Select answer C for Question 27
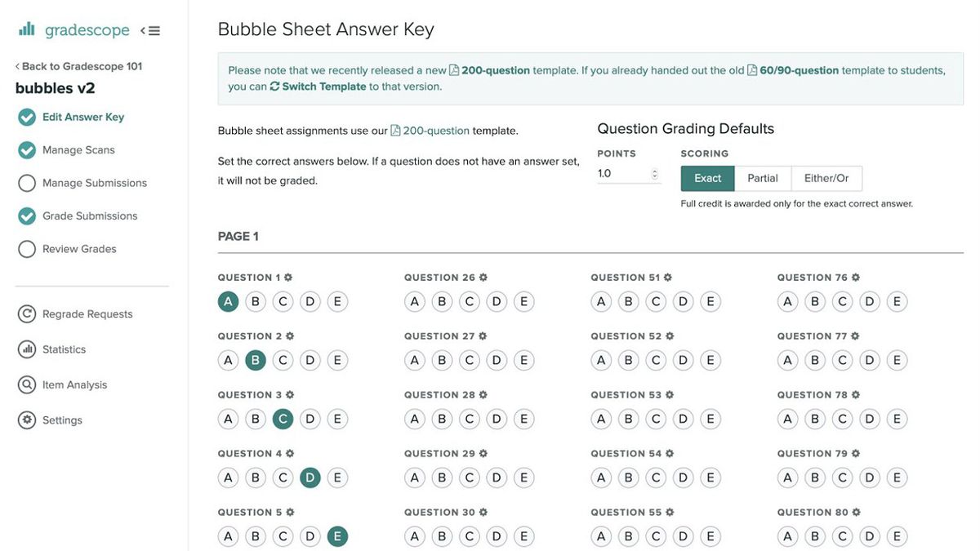The height and width of the screenshot is (551, 980). 468,359
